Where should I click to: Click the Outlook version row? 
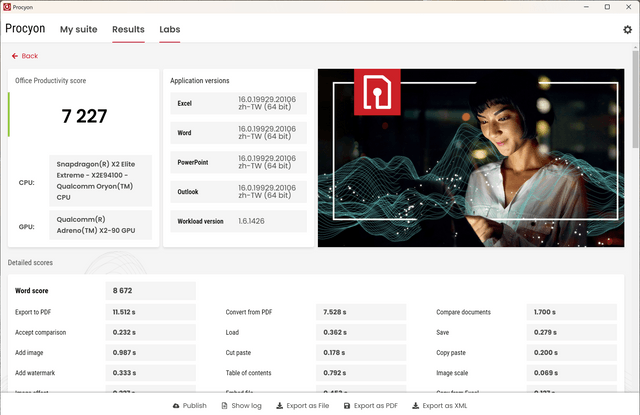239,192
